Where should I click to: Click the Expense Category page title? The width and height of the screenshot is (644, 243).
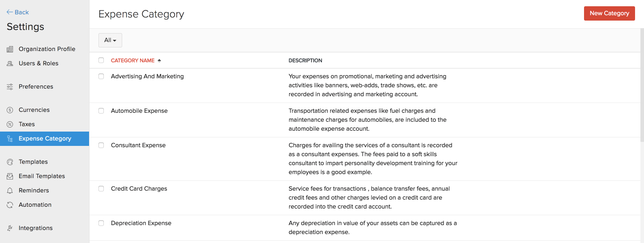point(141,14)
